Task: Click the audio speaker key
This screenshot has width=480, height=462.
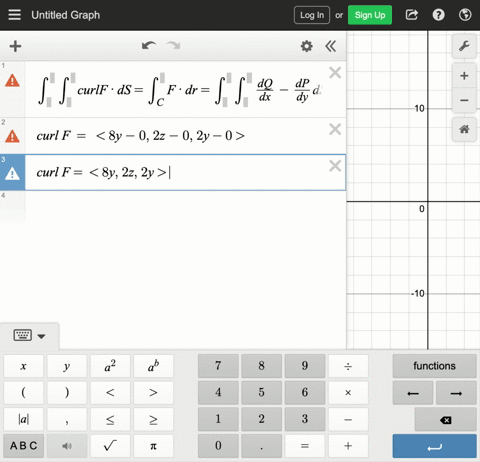Action: (x=67, y=446)
